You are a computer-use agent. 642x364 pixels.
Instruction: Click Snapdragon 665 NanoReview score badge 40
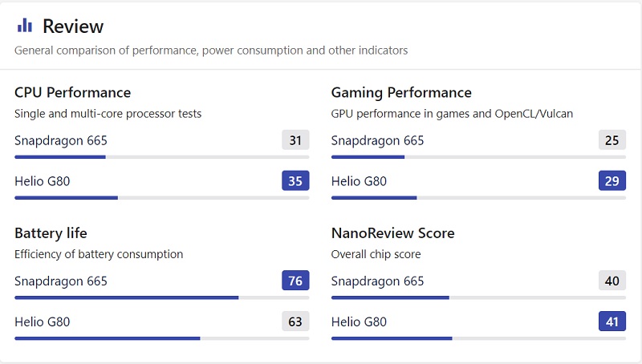tap(612, 281)
